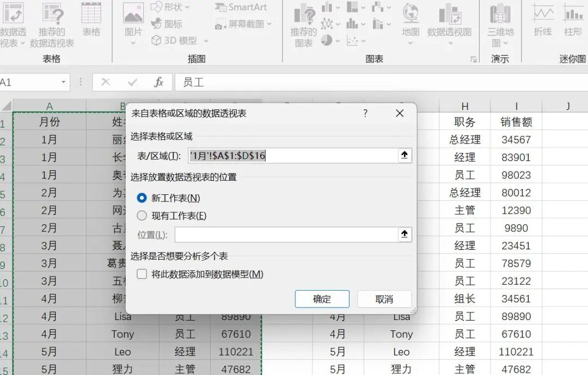Click the 位置 location input field
This screenshot has height=375, width=588.
286,235
